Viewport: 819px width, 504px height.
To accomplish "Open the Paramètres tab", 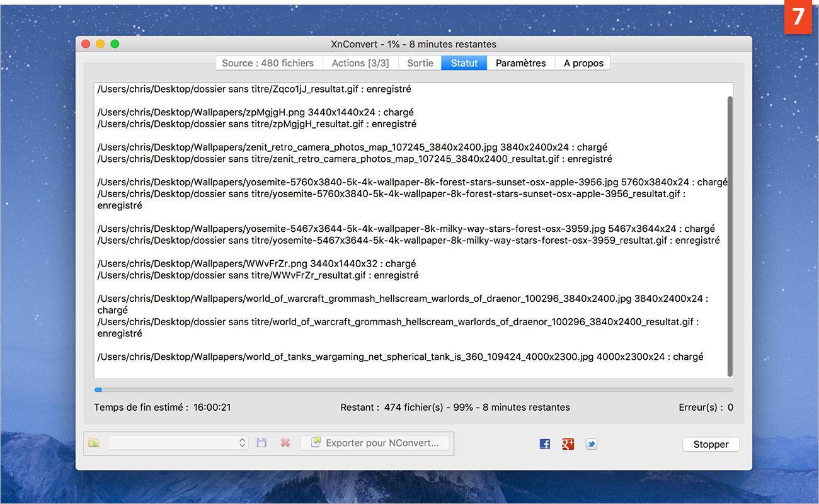I will click(521, 62).
